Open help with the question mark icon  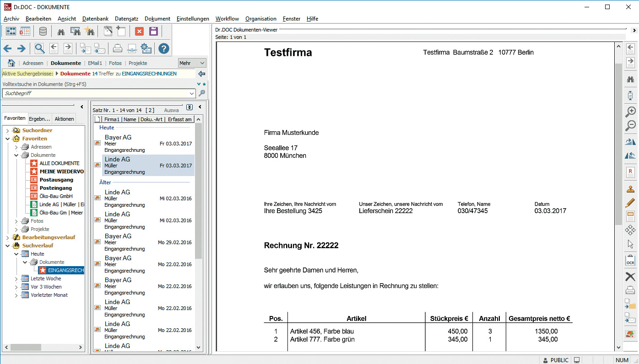[164, 48]
